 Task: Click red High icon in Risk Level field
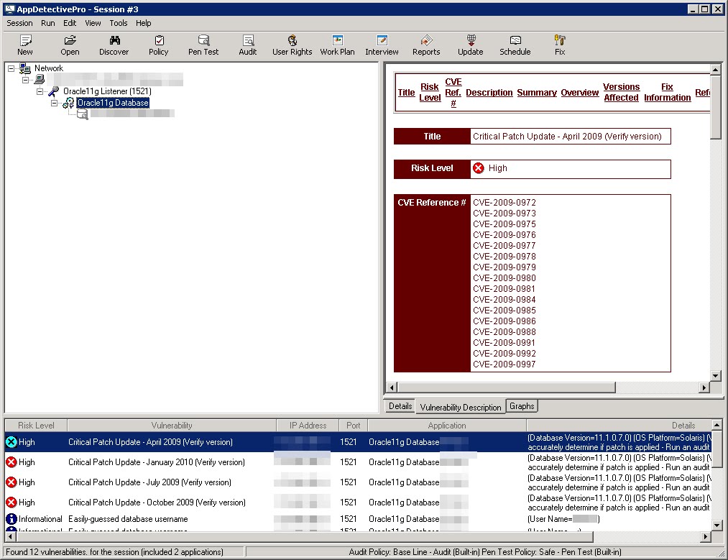coord(478,168)
